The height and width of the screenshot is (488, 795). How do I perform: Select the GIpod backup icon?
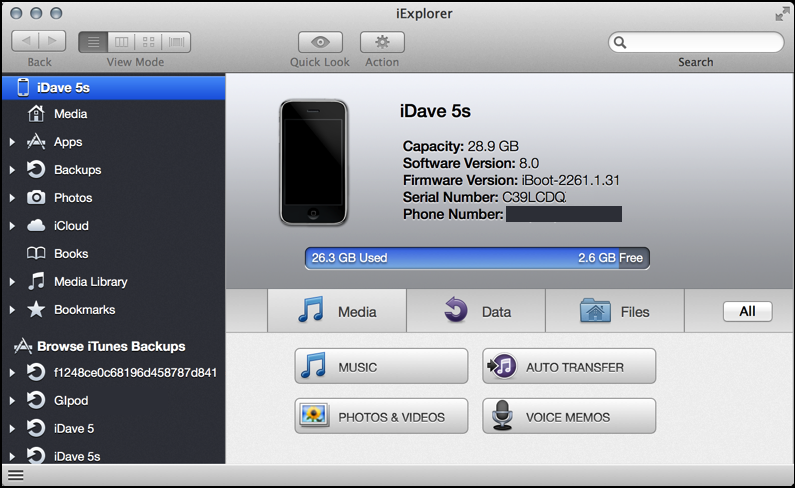pos(35,400)
